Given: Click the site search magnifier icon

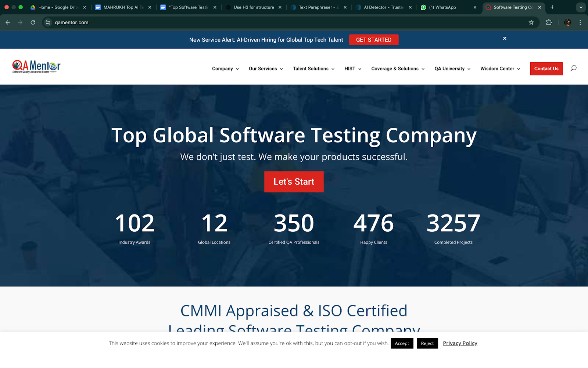Looking at the screenshot, I should [x=573, y=68].
